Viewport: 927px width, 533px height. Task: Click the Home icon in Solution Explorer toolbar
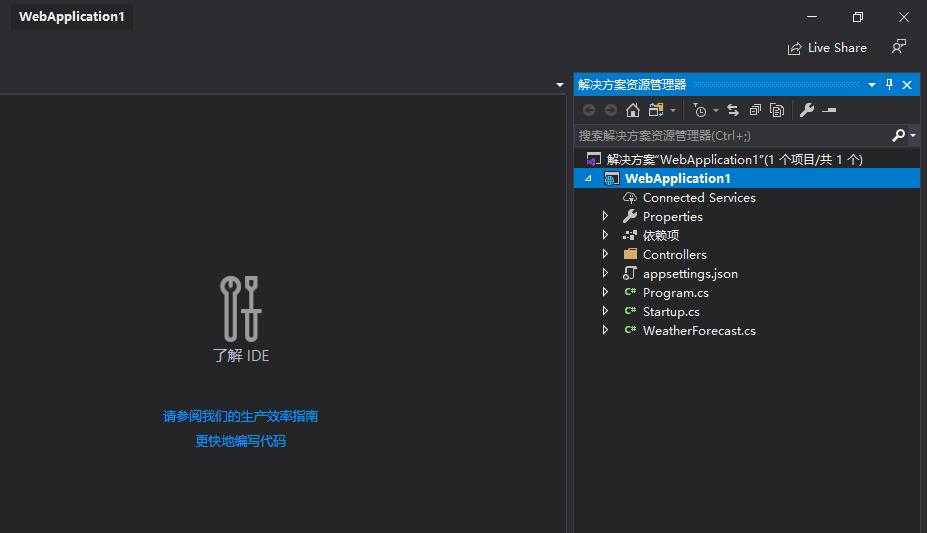tap(633, 110)
